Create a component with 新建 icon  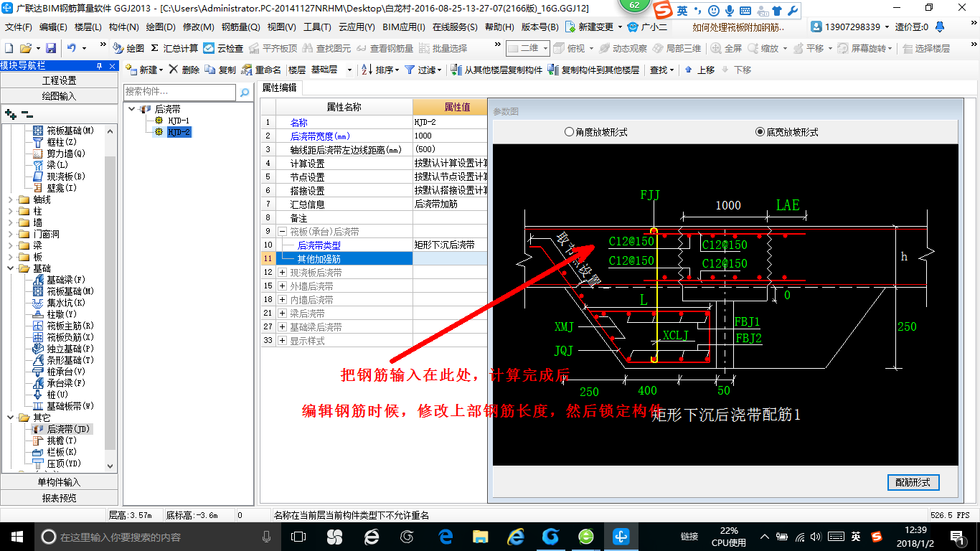tap(143, 70)
